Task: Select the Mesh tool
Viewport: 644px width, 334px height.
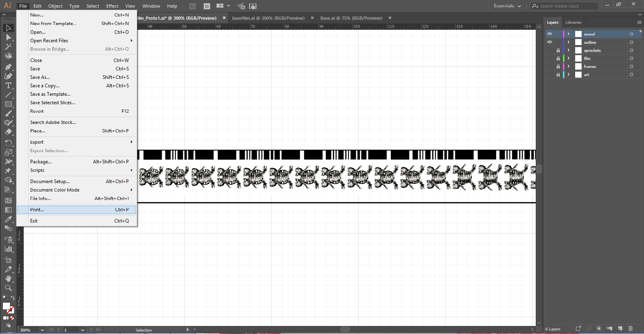Action: (8, 200)
